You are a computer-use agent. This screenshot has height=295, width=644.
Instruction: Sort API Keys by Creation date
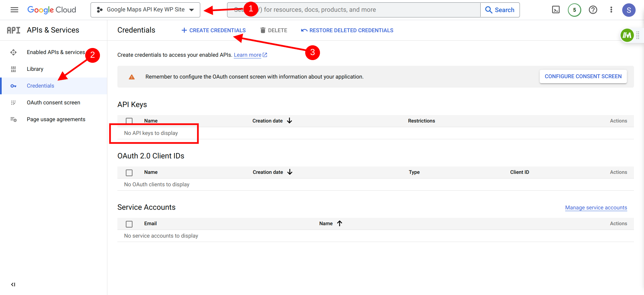point(272,121)
